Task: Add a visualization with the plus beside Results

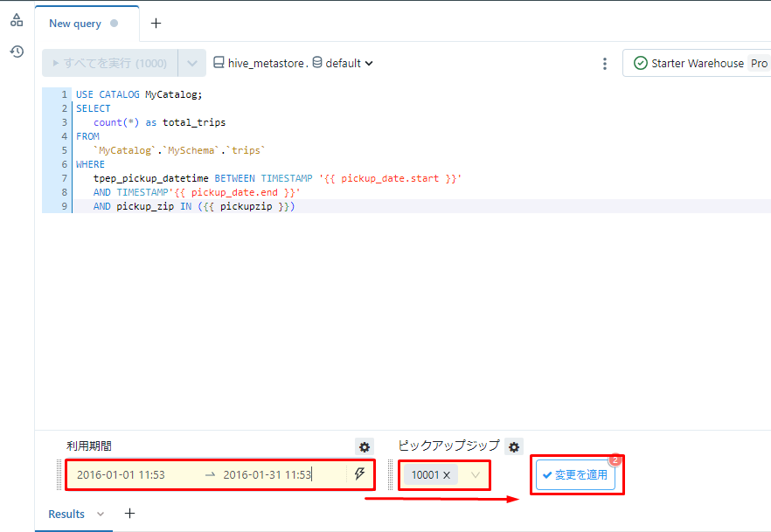Action: (129, 514)
